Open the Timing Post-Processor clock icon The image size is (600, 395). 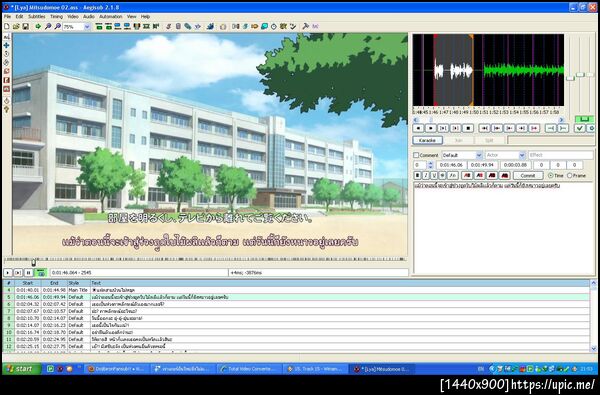tap(274, 26)
